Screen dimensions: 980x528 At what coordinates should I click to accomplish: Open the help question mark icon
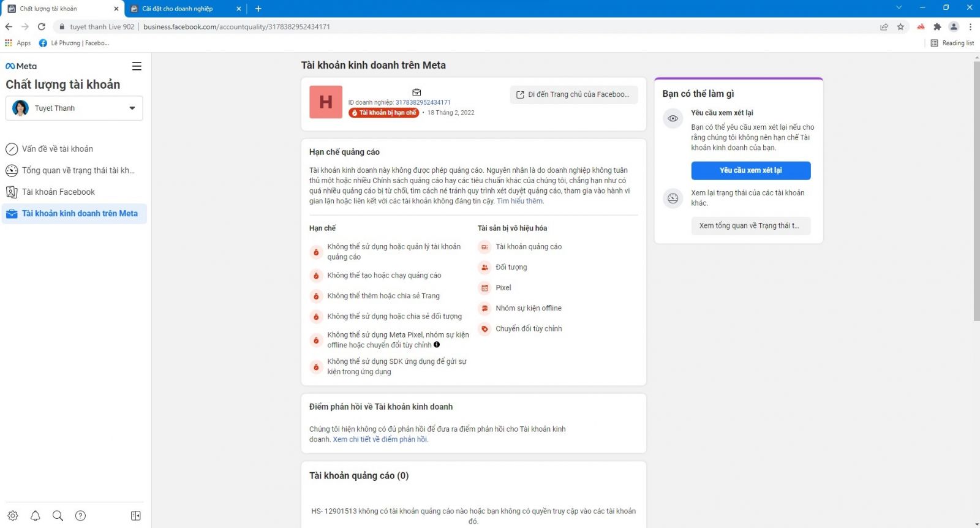[80, 516]
